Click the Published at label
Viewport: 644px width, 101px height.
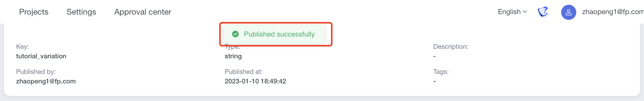243,72
